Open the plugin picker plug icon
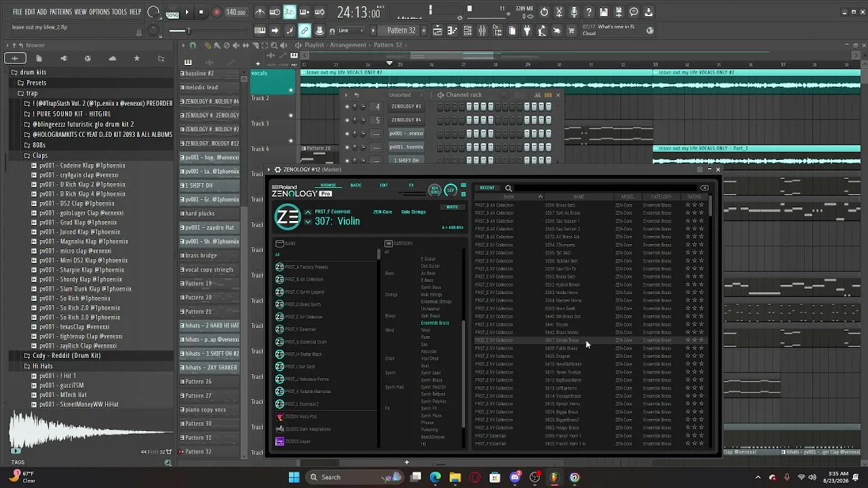 coord(527,30)
